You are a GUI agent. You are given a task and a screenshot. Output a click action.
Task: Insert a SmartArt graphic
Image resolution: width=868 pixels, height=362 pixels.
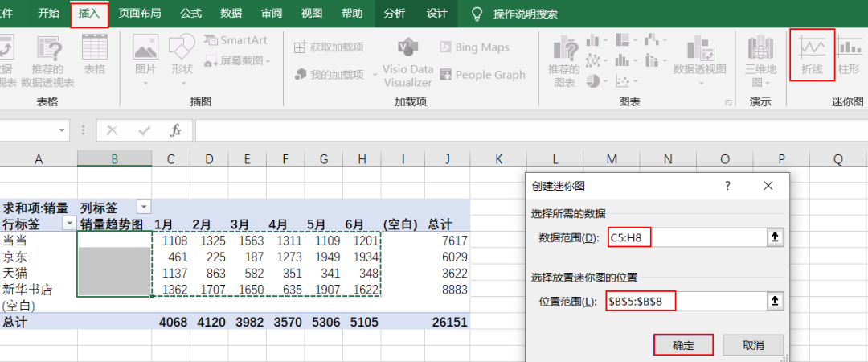tap(235, 40)
